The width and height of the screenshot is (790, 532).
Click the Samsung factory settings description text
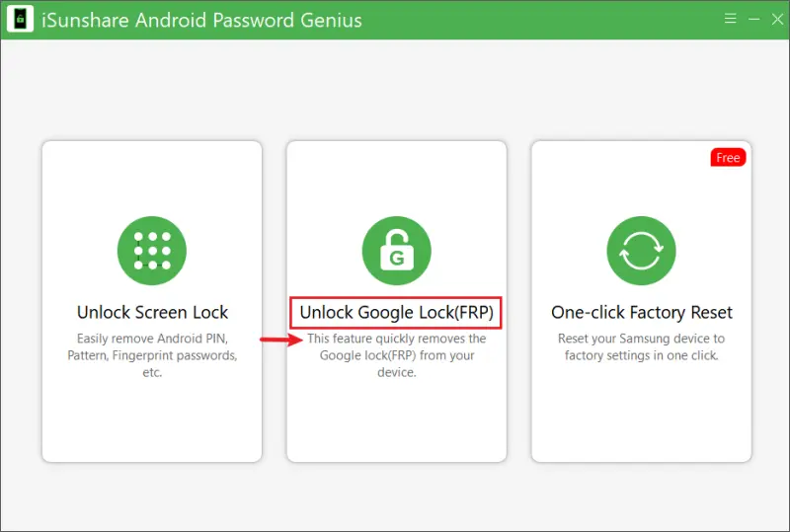click(641, 346)
